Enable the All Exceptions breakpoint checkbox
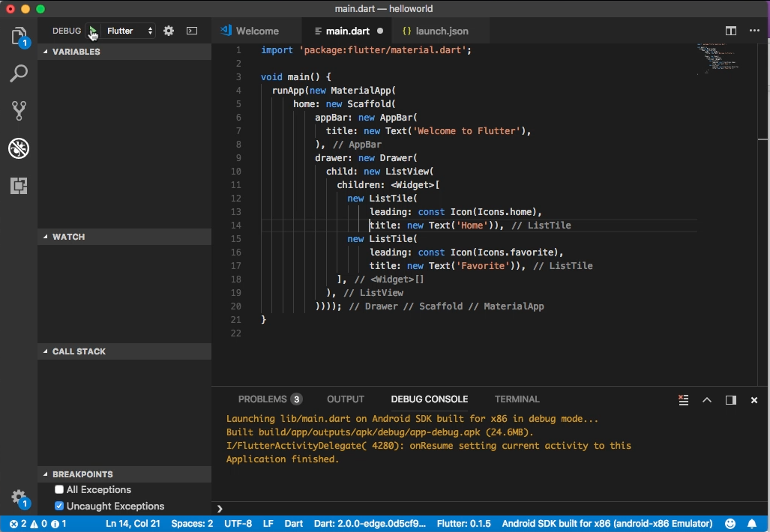Image resolution: width=770 pixels, height=532 pixels. tap(59, 489)
